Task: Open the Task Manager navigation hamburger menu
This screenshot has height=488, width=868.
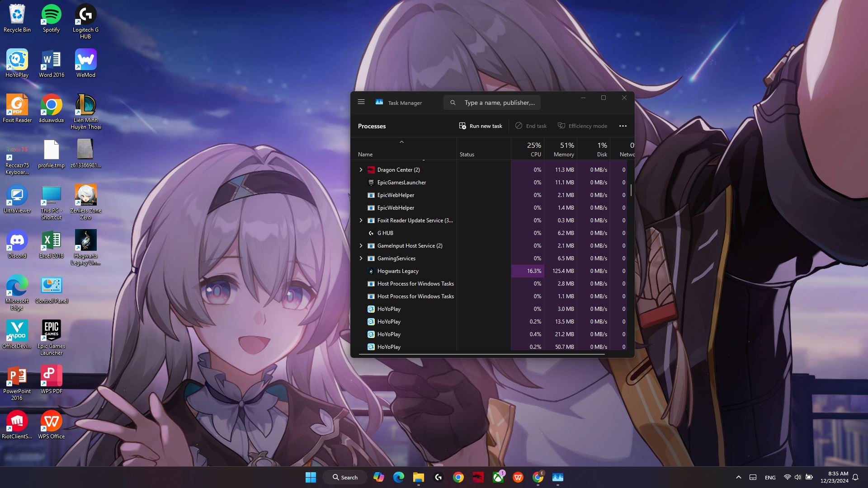Action: click(361, 102)
